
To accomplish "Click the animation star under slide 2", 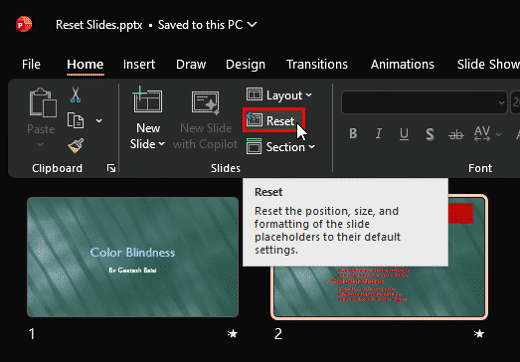I will [x=479, y=333].
